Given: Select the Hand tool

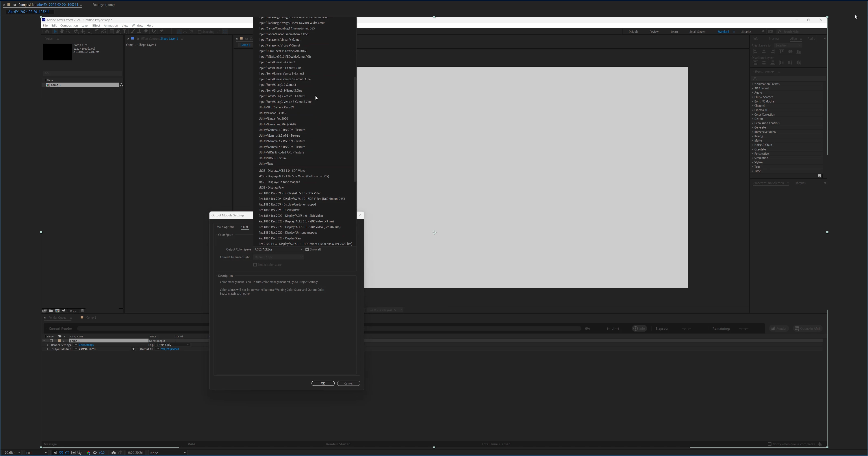Looking at the screenshot, I should (x=62, y=31).
